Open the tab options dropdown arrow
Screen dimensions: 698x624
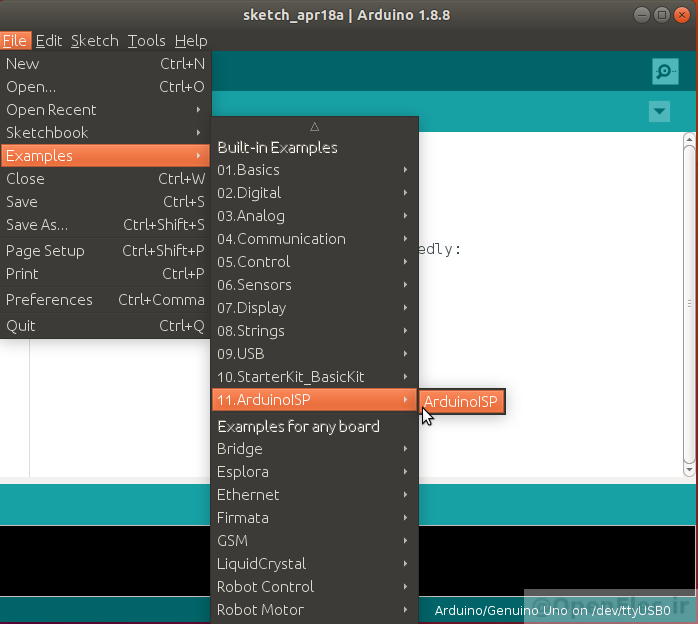[x=659, y=111]
